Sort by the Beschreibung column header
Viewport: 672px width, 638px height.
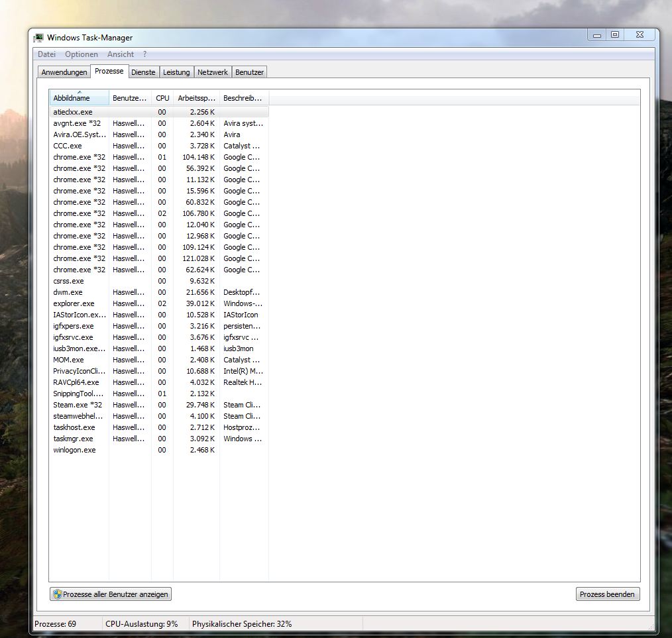[244, 97]
